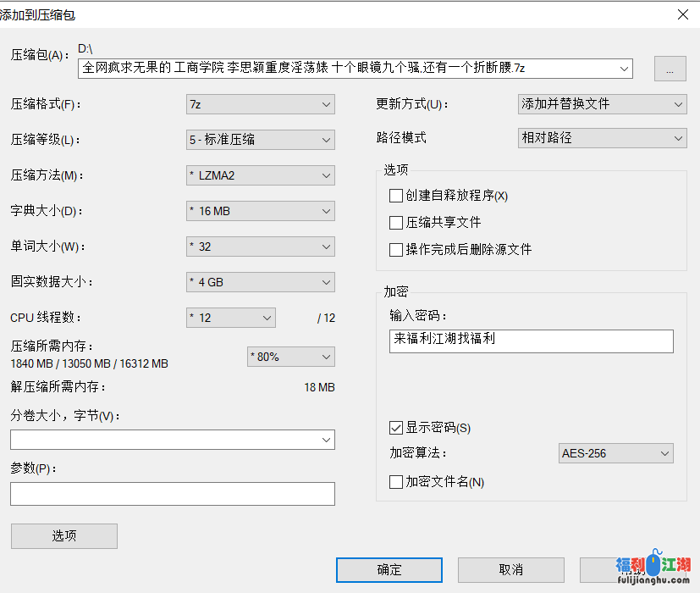This screenshot has width=700, height=593.
Task: Tick the 压缩共享文件 checkbox
Action: coord(396,223)
